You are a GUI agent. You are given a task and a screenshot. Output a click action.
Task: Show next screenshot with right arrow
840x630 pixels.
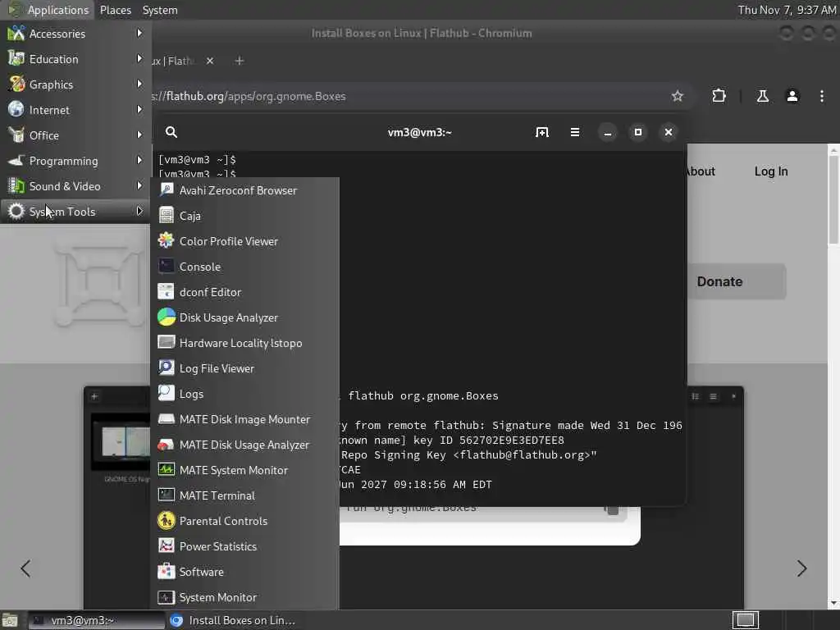pos(801,568)
